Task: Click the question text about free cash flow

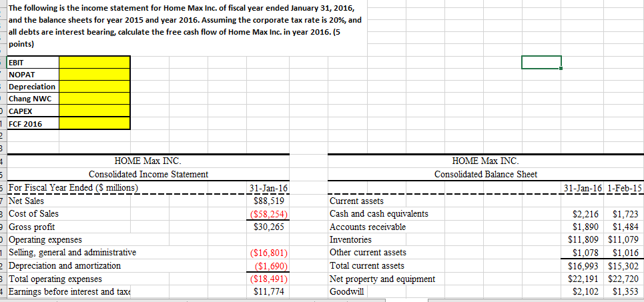Action: click(x=186, y=26)
